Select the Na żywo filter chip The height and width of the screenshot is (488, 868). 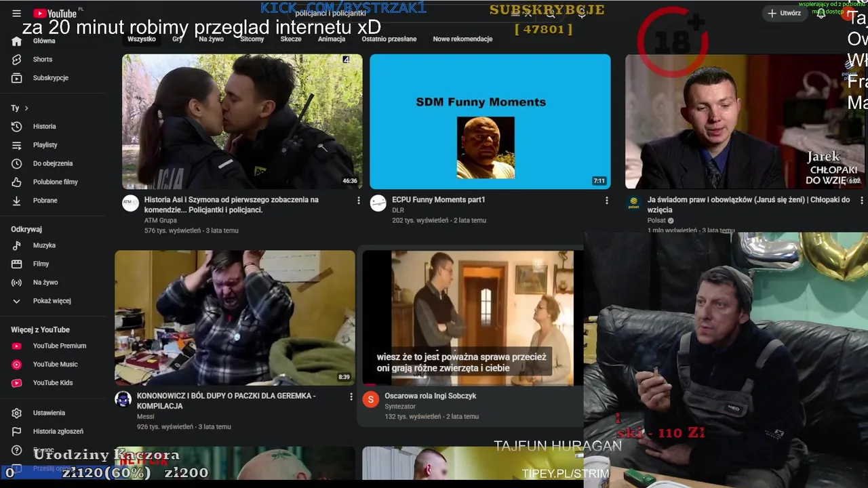[x=211, y=39]
